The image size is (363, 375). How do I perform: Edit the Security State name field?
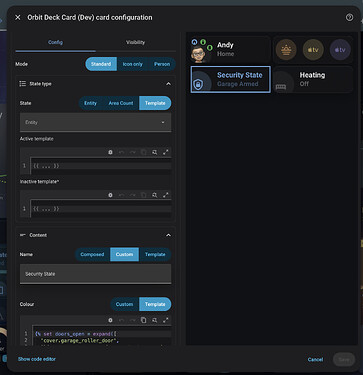96,274
